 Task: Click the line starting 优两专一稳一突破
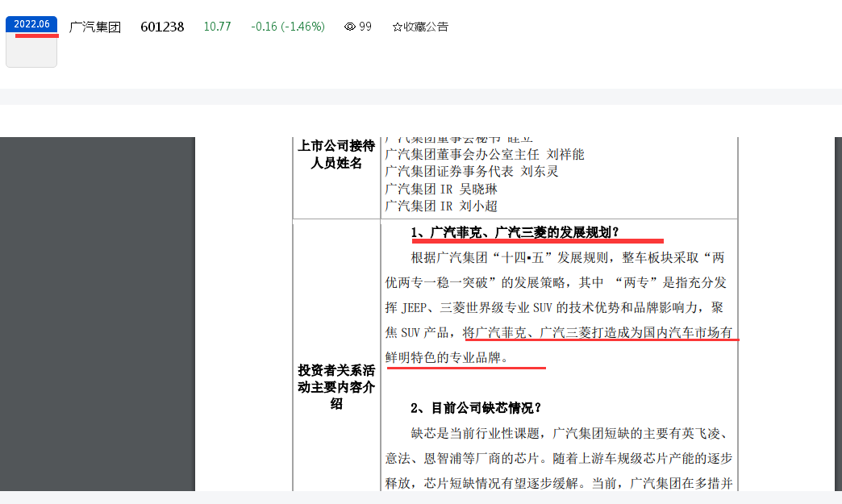coord(555,283)
